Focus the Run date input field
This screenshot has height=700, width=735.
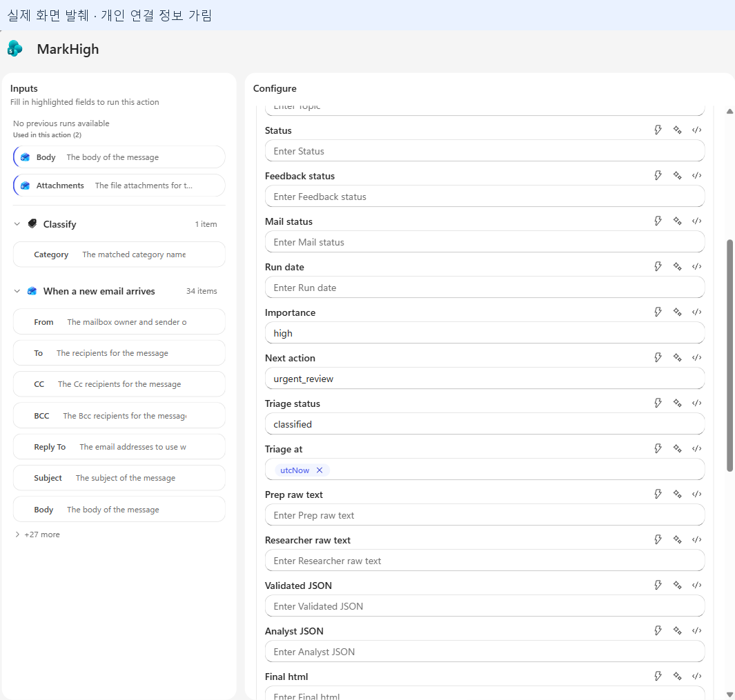(x=484, y=288)
